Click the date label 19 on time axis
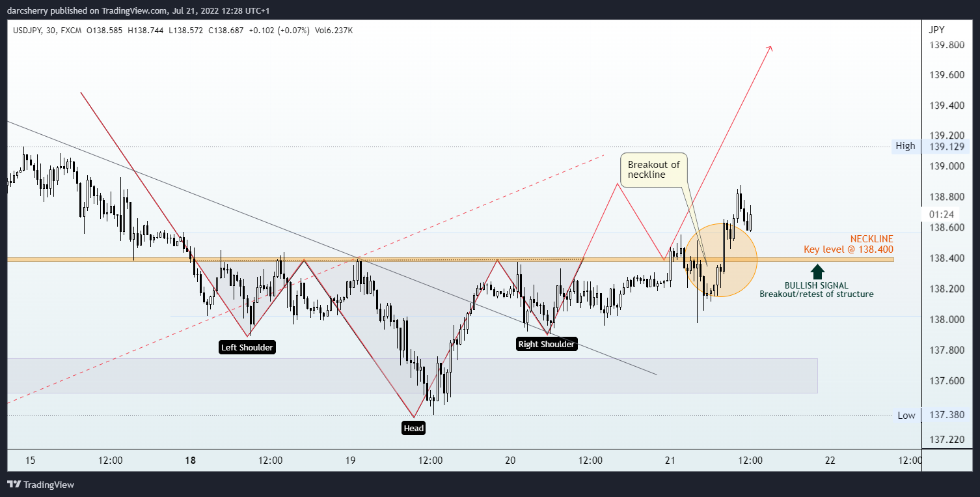The width and height of the screenshot is (980, 497). [350, 461]
